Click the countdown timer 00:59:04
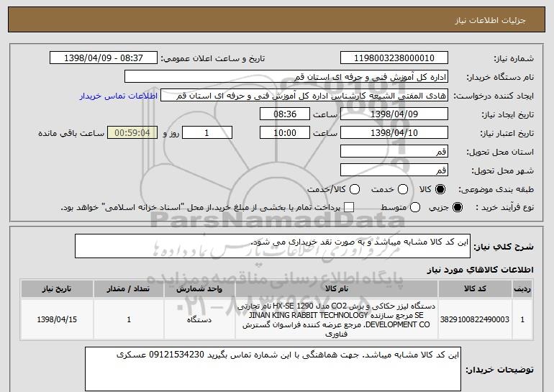This screenshot has height=392, width=554. (132, 133)
